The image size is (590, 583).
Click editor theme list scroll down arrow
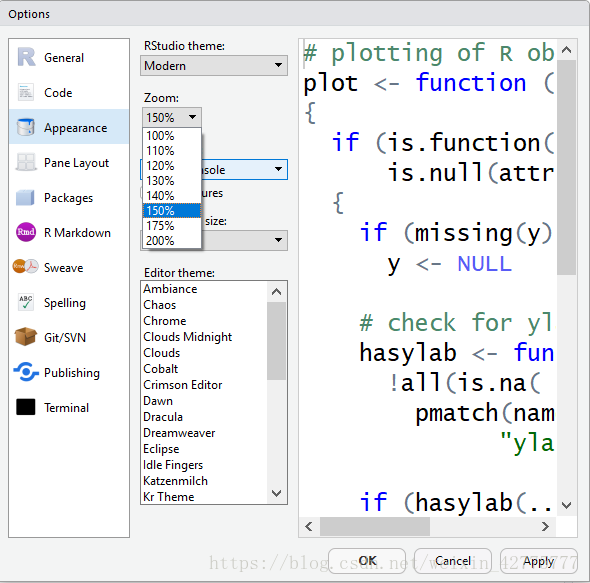pos(277,493)
